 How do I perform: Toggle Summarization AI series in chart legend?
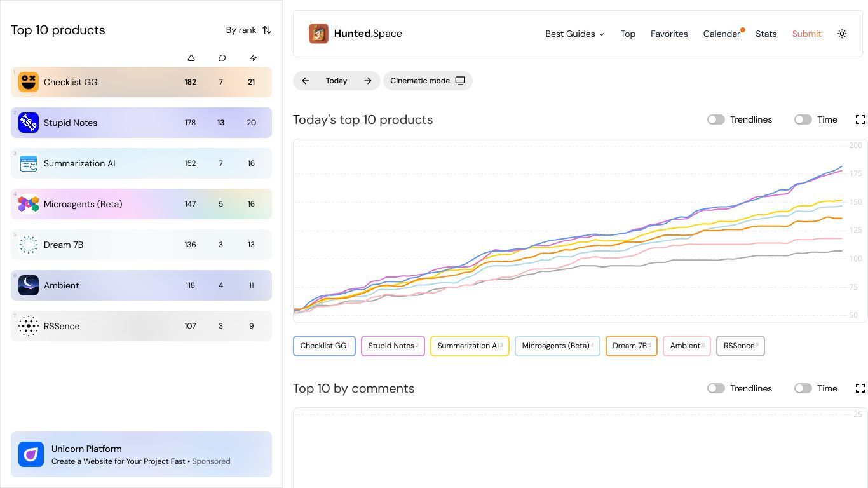470,346
